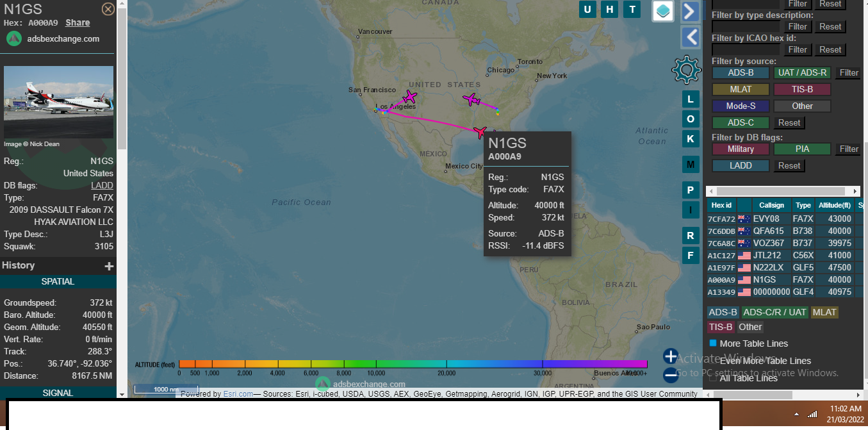Zoom in with the plus map button
Screen dimensions: 868x430
click(x=671, y=356)
